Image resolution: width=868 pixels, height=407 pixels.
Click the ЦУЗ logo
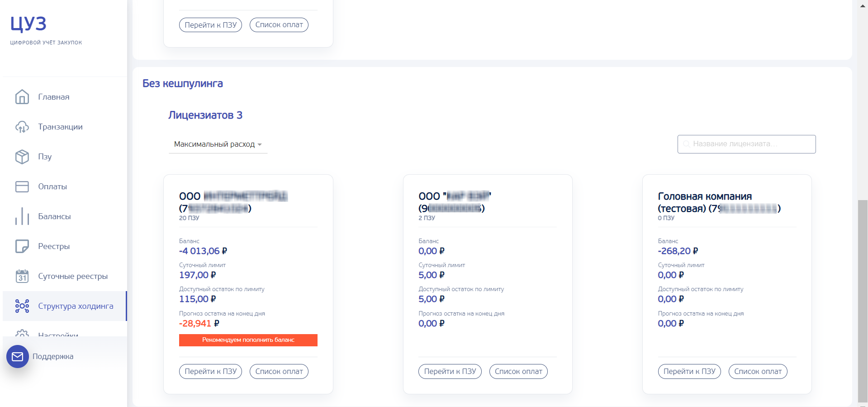[x=28, y=24]
